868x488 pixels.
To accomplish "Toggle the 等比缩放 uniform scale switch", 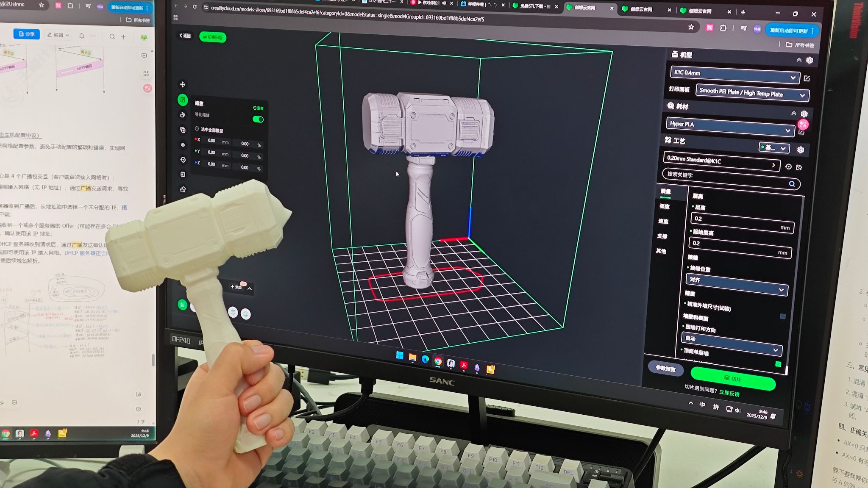I will click(x=258, y=119).
